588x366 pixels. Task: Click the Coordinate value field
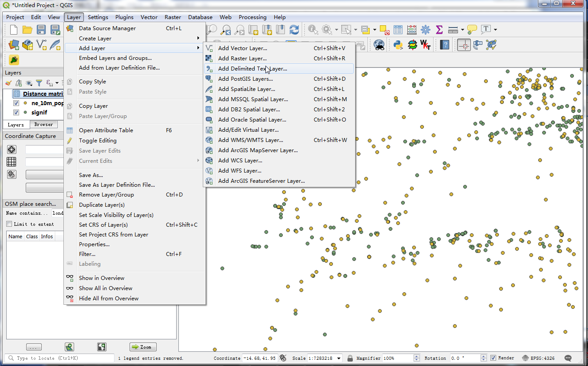[x=260, y=358]
